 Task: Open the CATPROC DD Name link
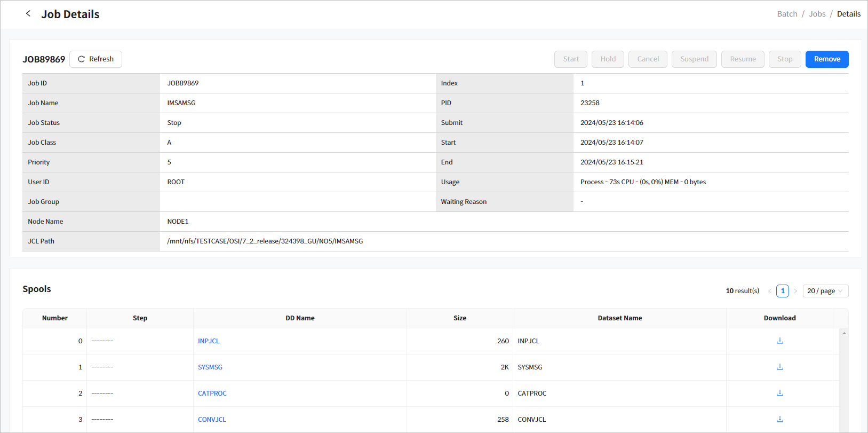click(x=212, y=393)
